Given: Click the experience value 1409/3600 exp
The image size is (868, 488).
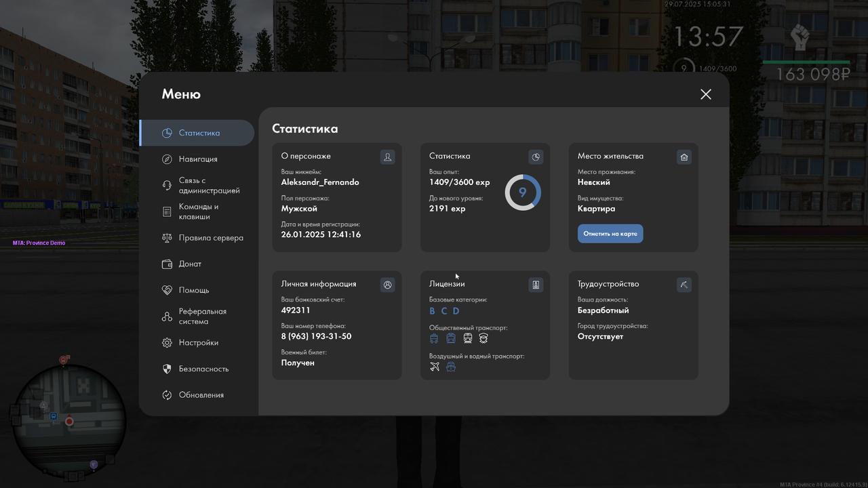Looking at the screenshot, I should pos(459,182).
